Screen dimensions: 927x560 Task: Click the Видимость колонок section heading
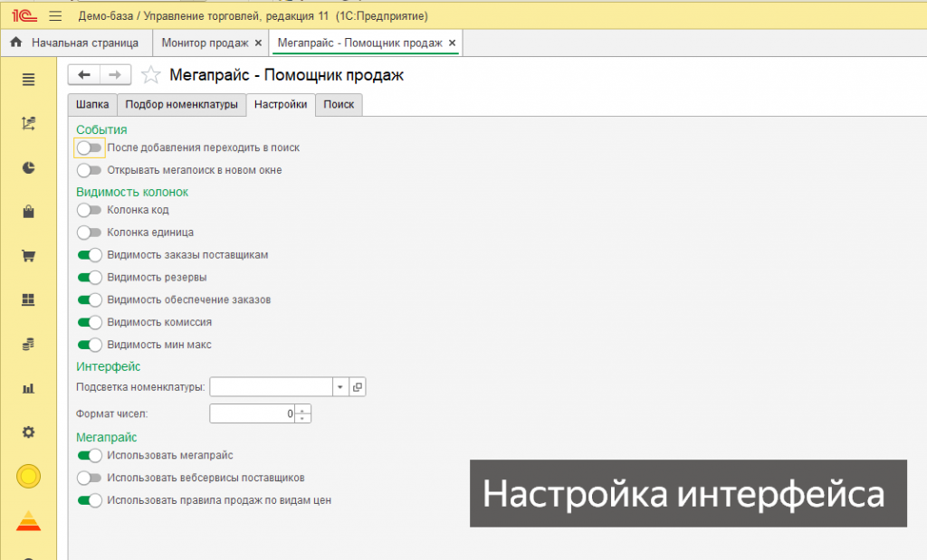tap(132, 192)
